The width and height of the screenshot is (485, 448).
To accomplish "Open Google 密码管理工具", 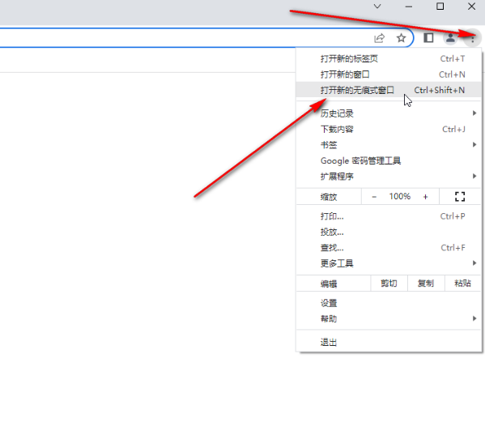I will pos(389,160).
